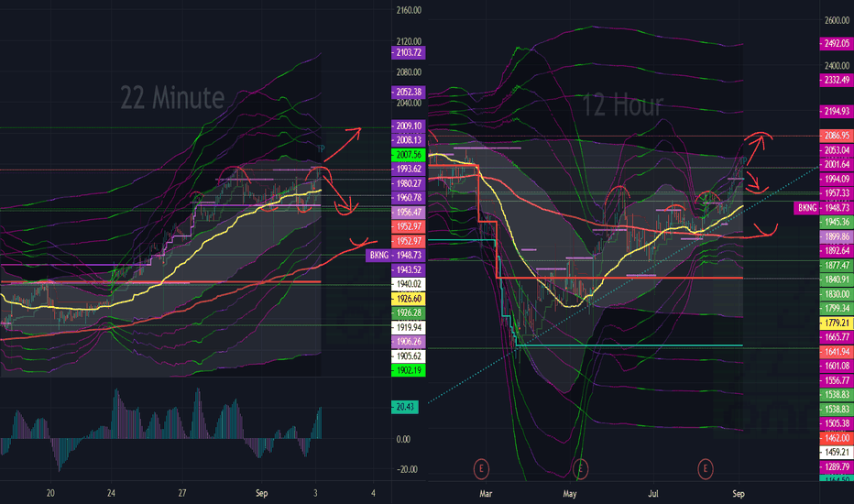Click date 27 on the time axis

[x=182, y=493]
